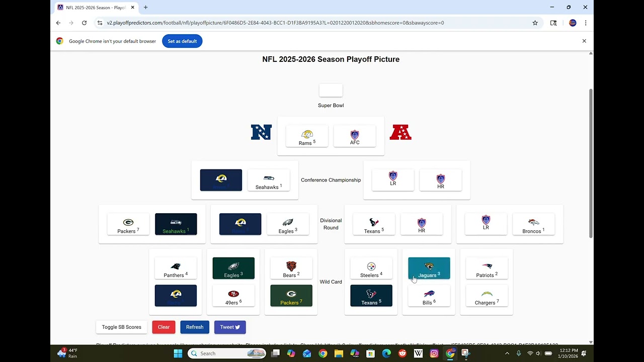644x362 pixels.
Task: Select the Chargers Wild Card team
Action: (487, 296)
